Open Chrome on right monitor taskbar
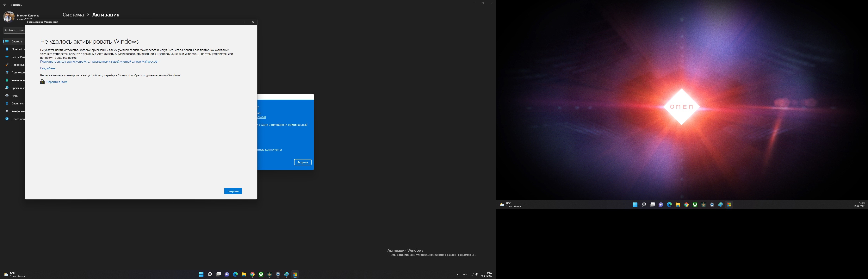Viewport: 868px width, 279px height. pos(686,205)
